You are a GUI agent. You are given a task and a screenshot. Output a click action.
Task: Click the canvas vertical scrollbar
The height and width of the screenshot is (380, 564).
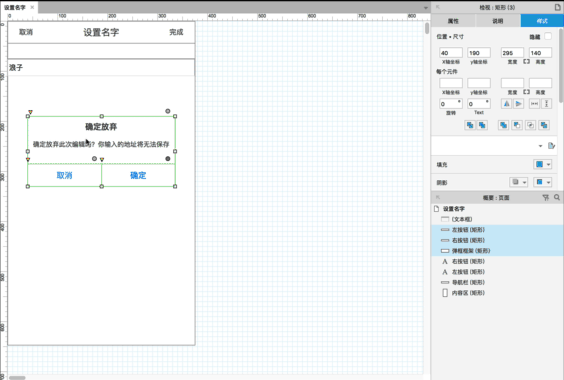(427, 28)
